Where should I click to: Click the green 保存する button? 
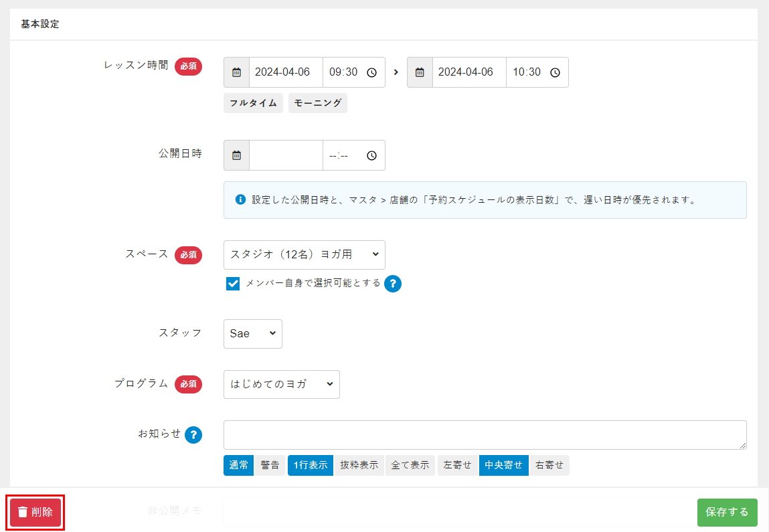[x=727, y=512]
